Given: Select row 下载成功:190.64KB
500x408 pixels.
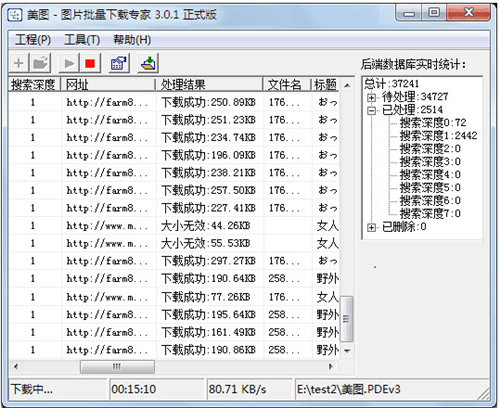Looking at the screenshot, I should [174, 279].
